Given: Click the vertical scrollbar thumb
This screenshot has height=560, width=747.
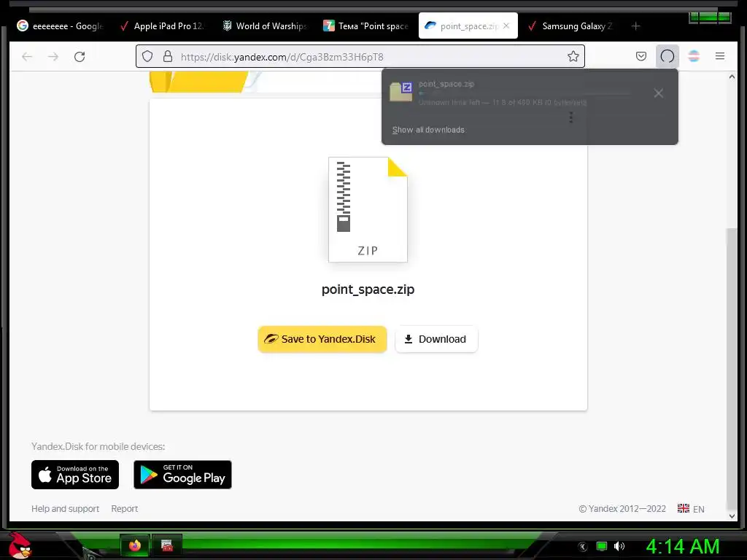Looking at the screenshot, I should click(732, 369).
